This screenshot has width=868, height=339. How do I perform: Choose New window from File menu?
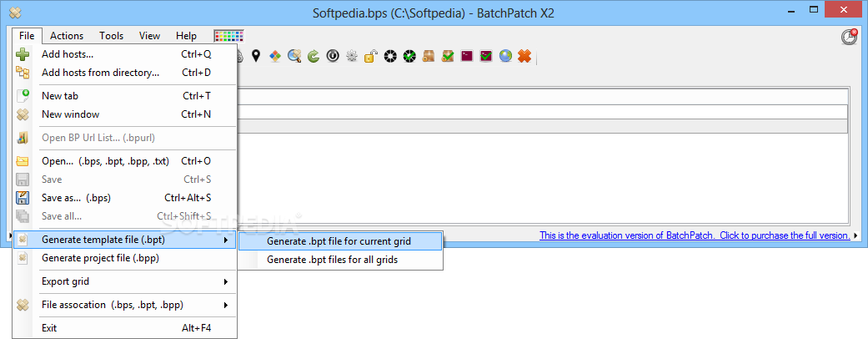tap(125, 114)
